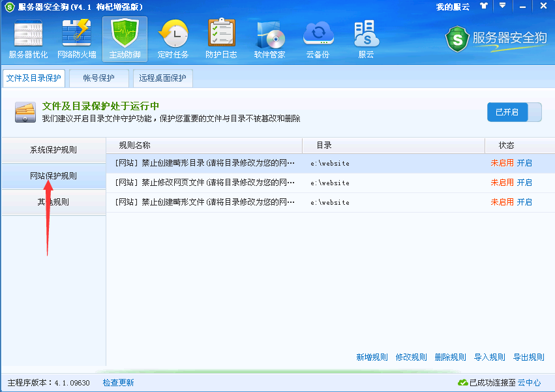Click 导出规则 export rules link
The height and width of the screenshot is (392, 555).
click(528, 357)
